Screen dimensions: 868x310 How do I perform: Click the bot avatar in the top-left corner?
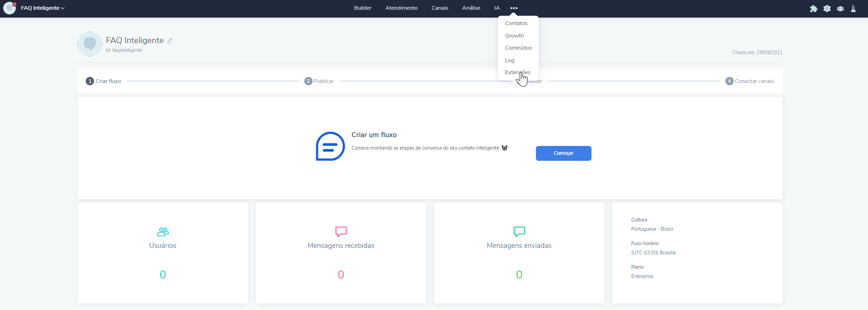(x=9, y=8)
